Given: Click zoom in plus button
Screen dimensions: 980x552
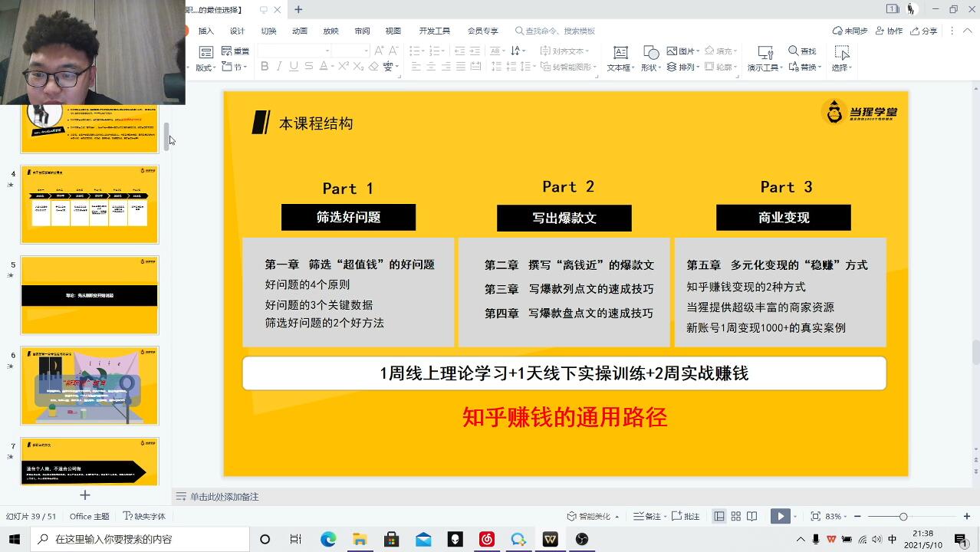Looking at the screenshot, I should click(x=967, y=516).
